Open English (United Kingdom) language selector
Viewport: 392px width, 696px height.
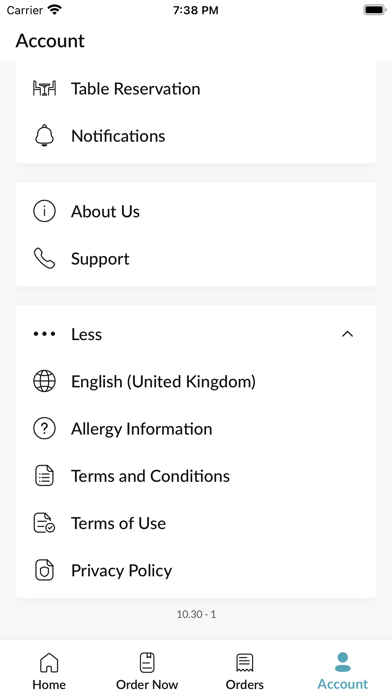click(196, 381)
